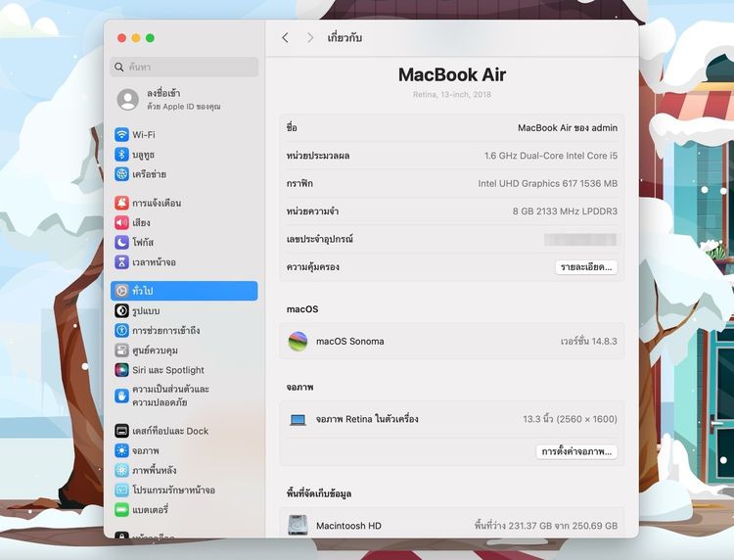This screenshot has width=734, height=560.
Task: Open Displays (จอภาพ) sun icon in sidebar
Action: [x=121, y=450]
